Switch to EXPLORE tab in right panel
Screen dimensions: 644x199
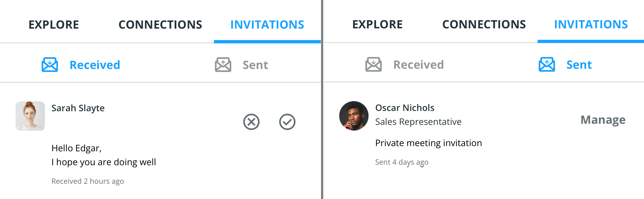point(377,24)
